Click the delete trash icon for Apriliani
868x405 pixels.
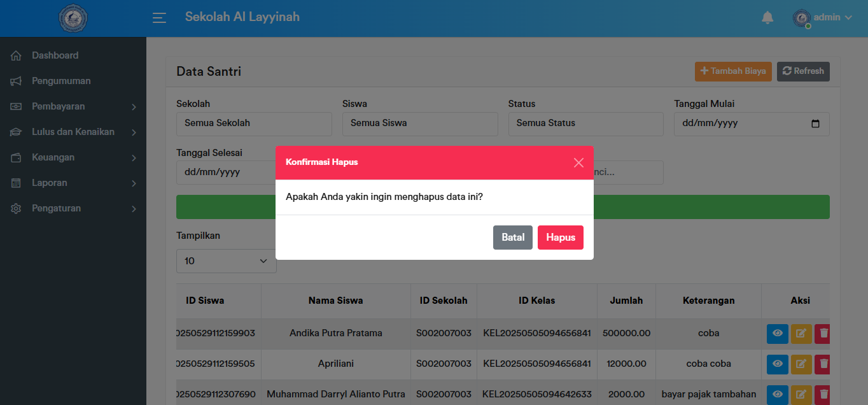coord(824,364)
